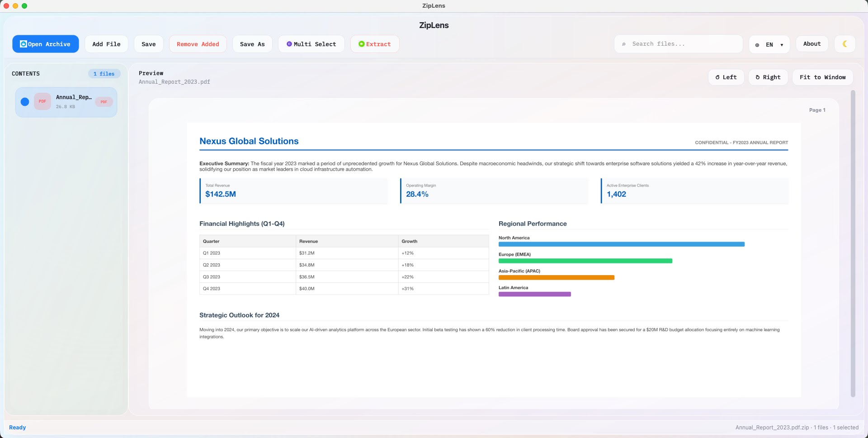Image resolution: width=868 pixels, height=438 pixels.
Task: Open the Save As dialog
Action: (252, 44)
